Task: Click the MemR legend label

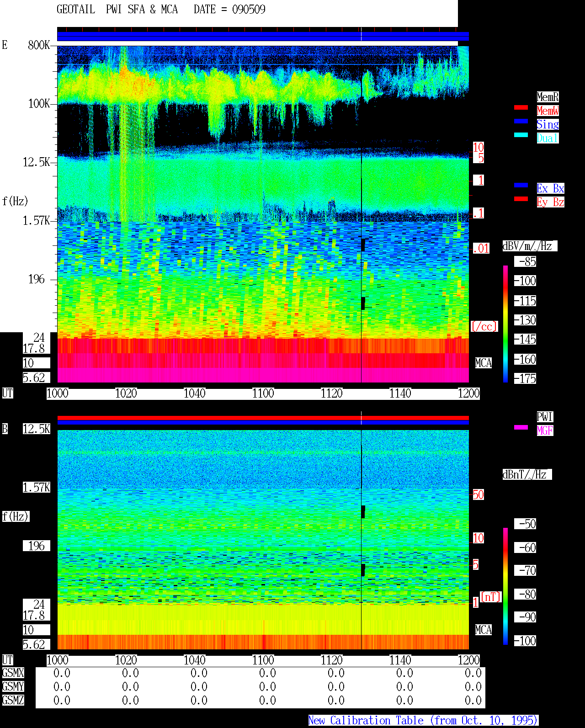Action: [548, 97]
